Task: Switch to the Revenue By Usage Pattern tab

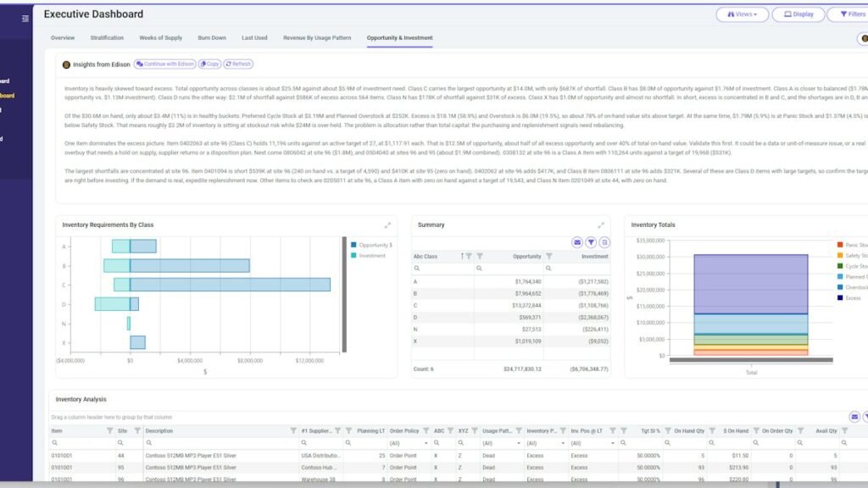Action: pyautogui.click(x=317, y=38)
